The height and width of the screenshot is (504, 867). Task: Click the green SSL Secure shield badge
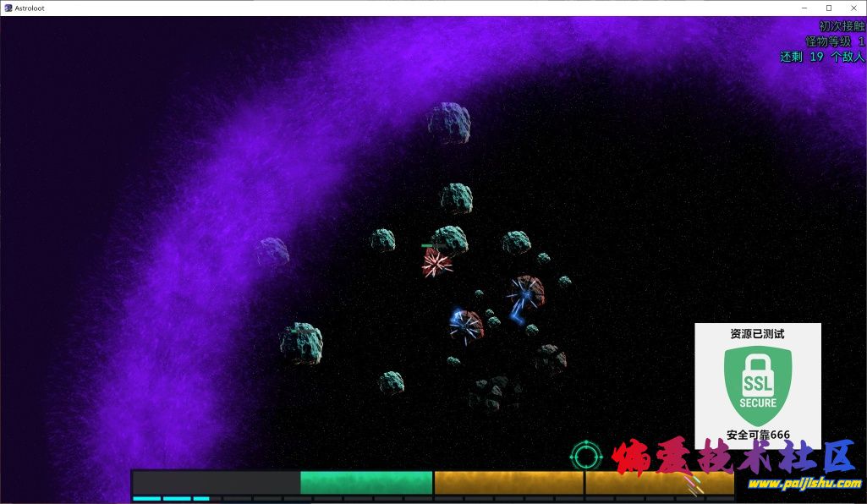click(x=757, y=386)
